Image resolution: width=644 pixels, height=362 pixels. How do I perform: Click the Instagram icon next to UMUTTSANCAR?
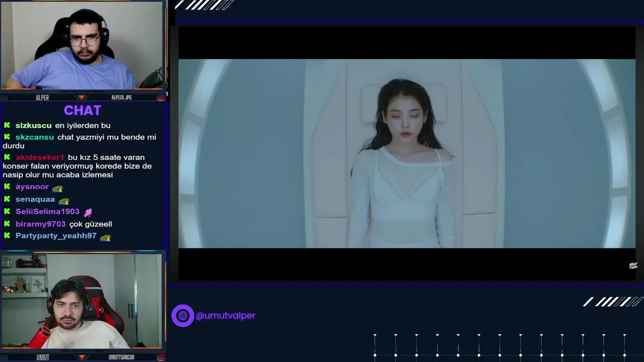tap(161, 357)
